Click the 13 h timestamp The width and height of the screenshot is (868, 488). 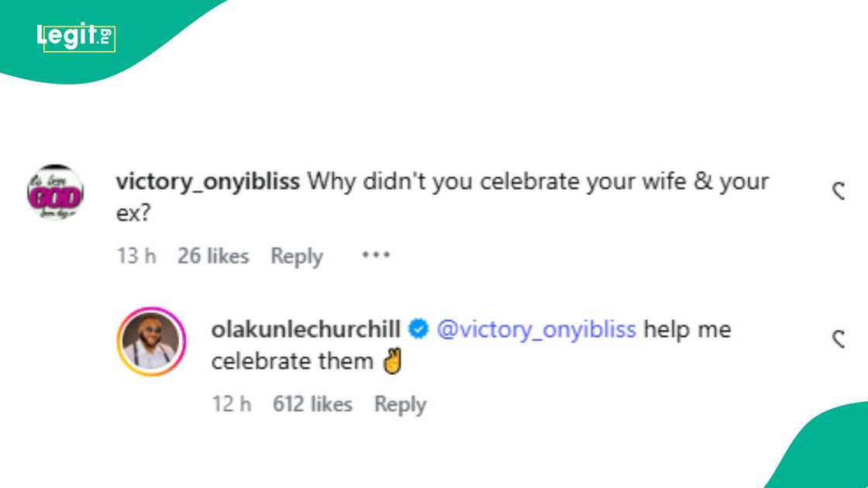136,256
